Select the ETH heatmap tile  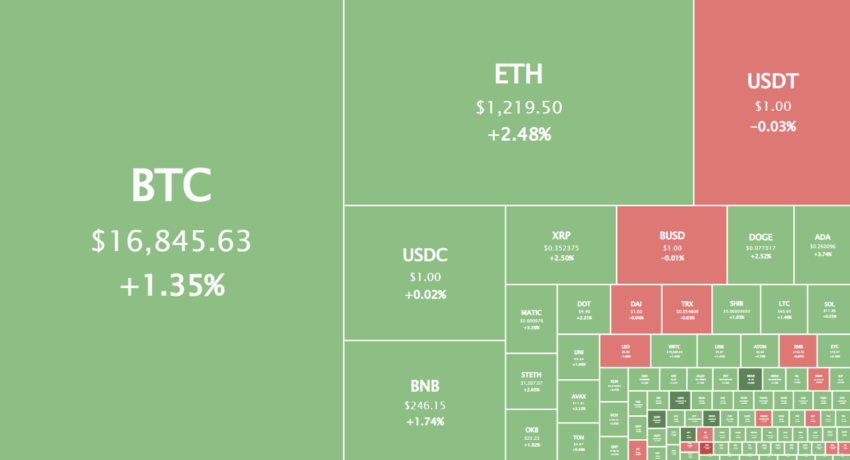pyautogui.click(x=519, y=102)
